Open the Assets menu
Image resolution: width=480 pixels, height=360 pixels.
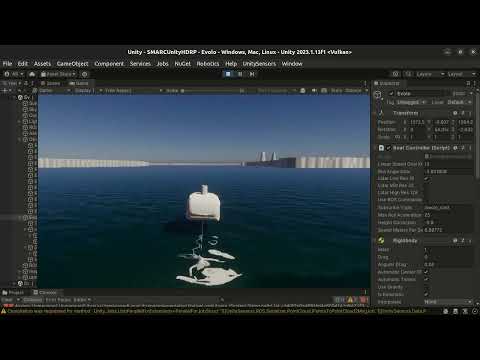coord(42,64)
